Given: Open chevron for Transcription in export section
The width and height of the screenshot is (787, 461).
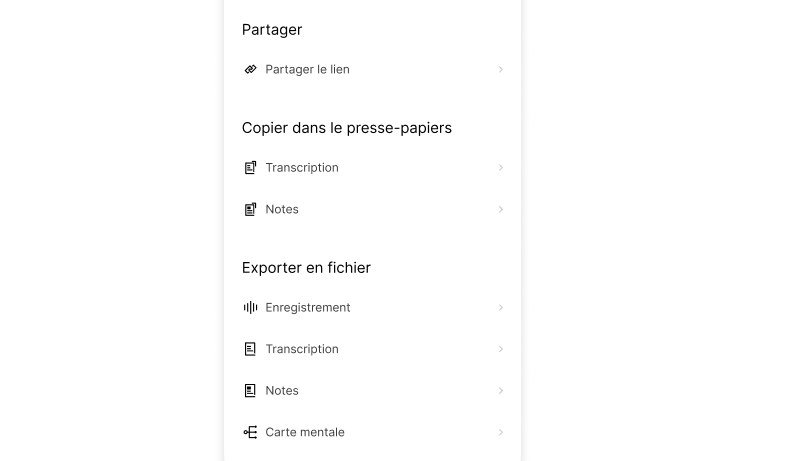Looking at the screenshot, I should coord(501,350).
